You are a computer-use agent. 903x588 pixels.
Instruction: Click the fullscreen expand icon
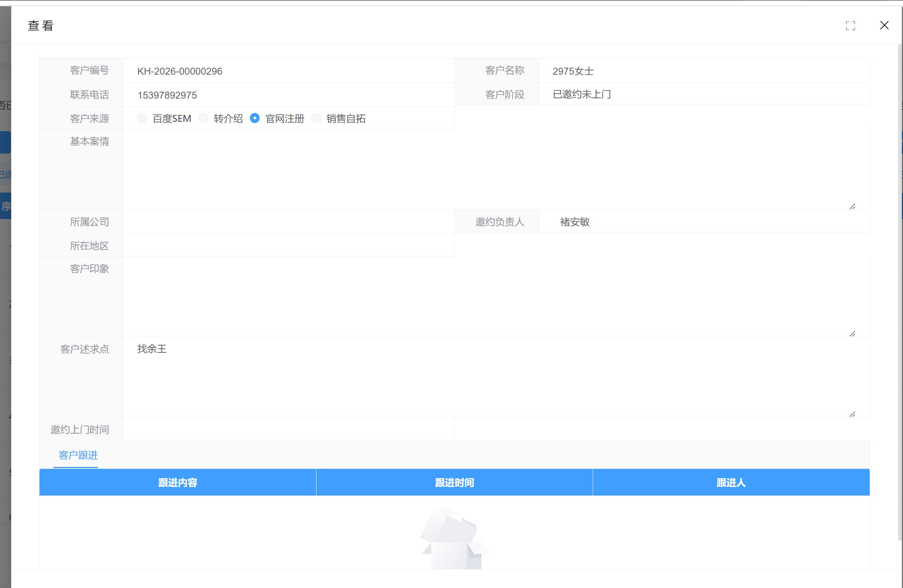pos(850,26)
